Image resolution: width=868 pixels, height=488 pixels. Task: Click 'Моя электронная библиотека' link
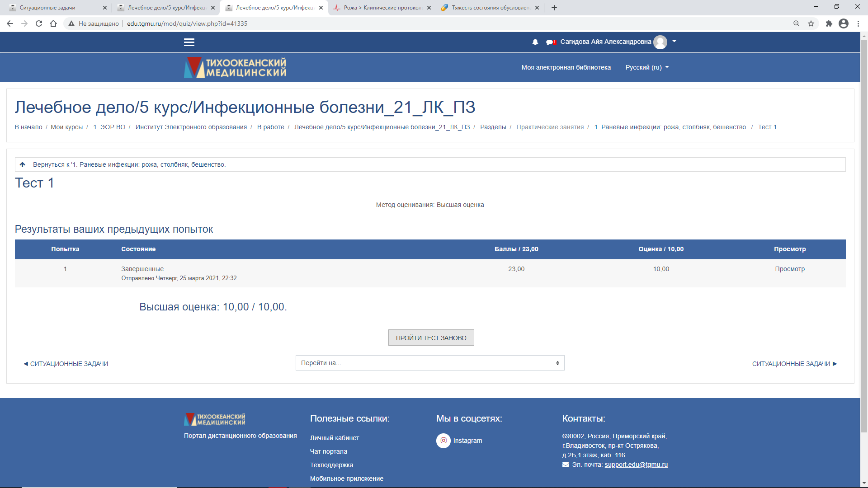pyautogui.click(x=566, y=67)
